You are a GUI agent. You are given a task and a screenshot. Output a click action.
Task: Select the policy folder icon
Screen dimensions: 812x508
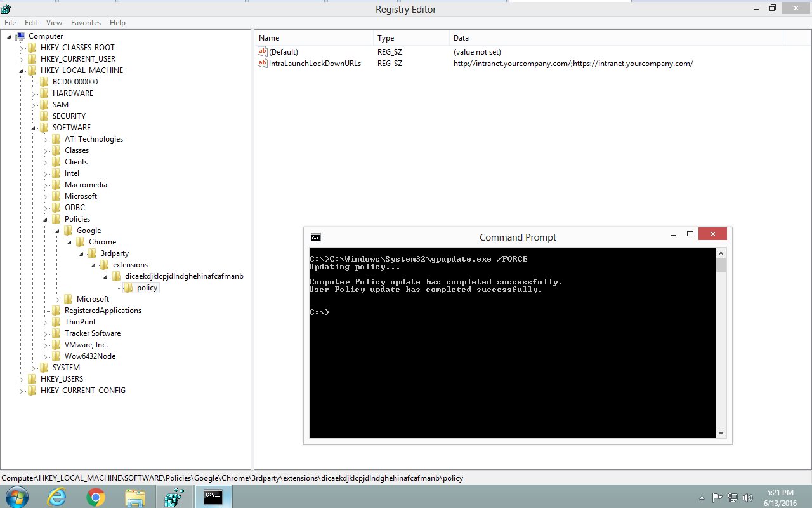click(x=128, y=288)
